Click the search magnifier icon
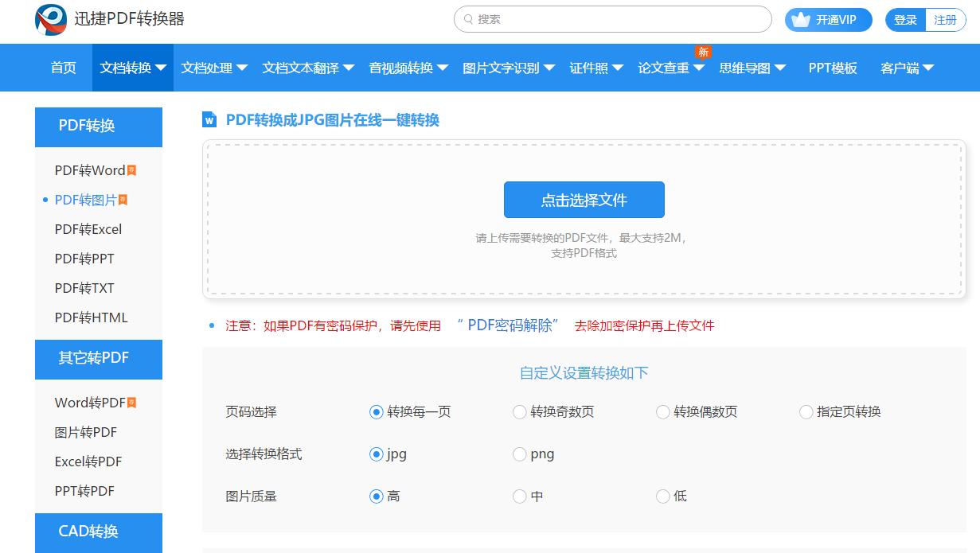The image size is (980, 553). [x=468, y=18]
